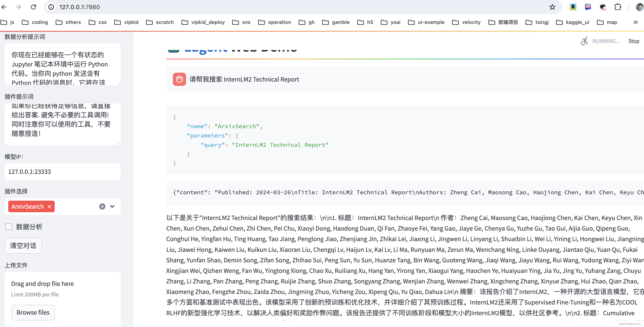644x327 pixels.
Task: Click the RUNNING status runner icon
Action: click(584, 41)
